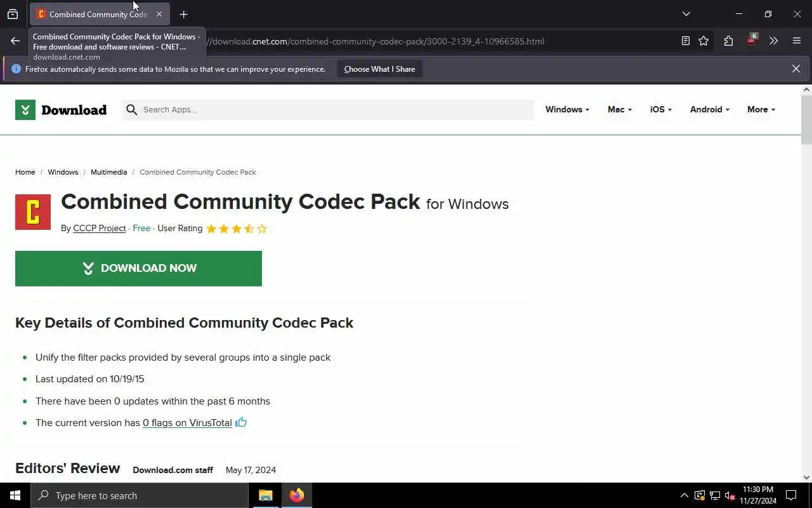Click the network tray icon
This screenshot has width=812, height=508.
tap(715, 495)
